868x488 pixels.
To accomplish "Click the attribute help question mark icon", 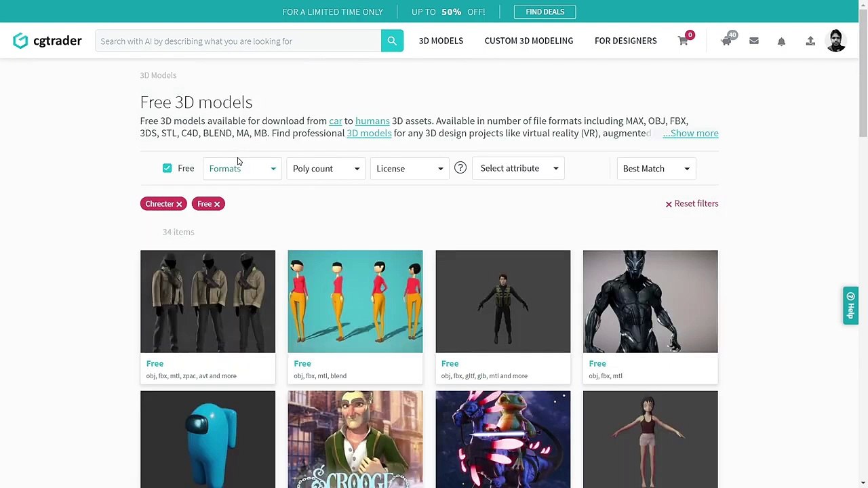I will tap(460, 167).
